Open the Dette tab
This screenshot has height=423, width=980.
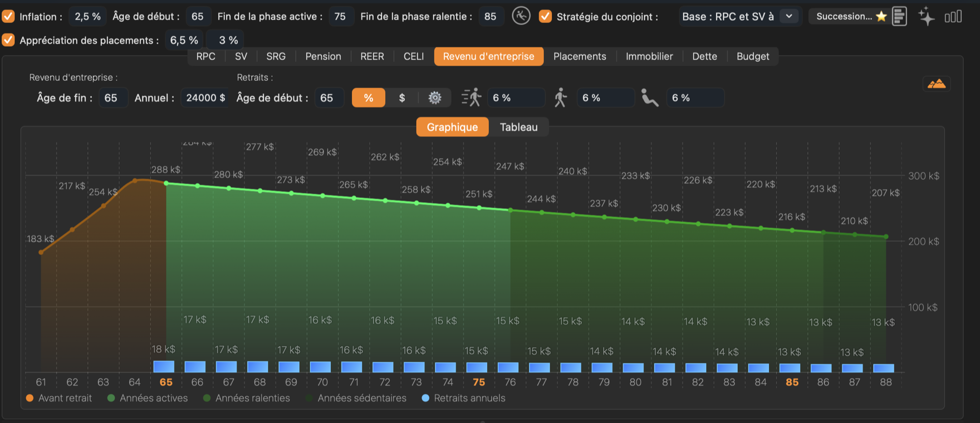tap(704, 56)
